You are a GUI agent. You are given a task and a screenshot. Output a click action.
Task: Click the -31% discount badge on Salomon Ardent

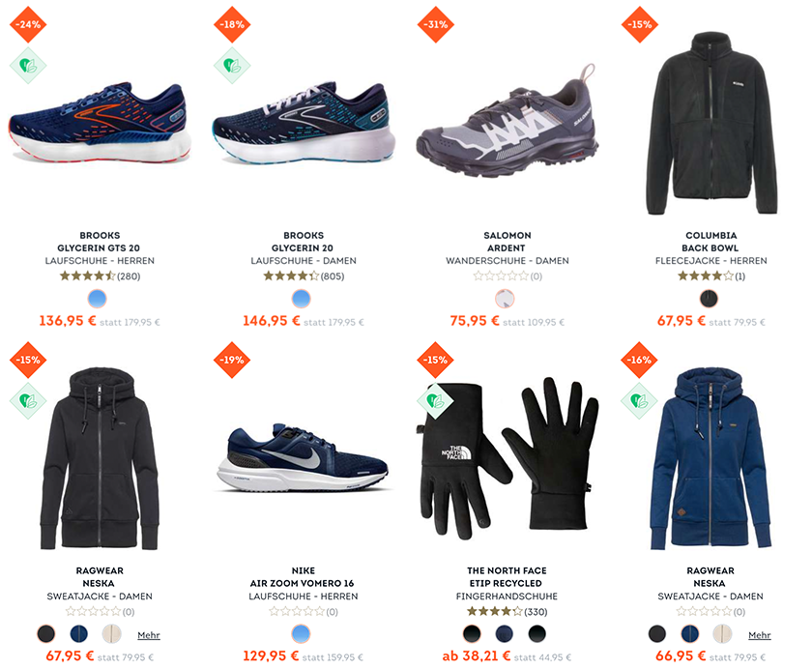436,24
